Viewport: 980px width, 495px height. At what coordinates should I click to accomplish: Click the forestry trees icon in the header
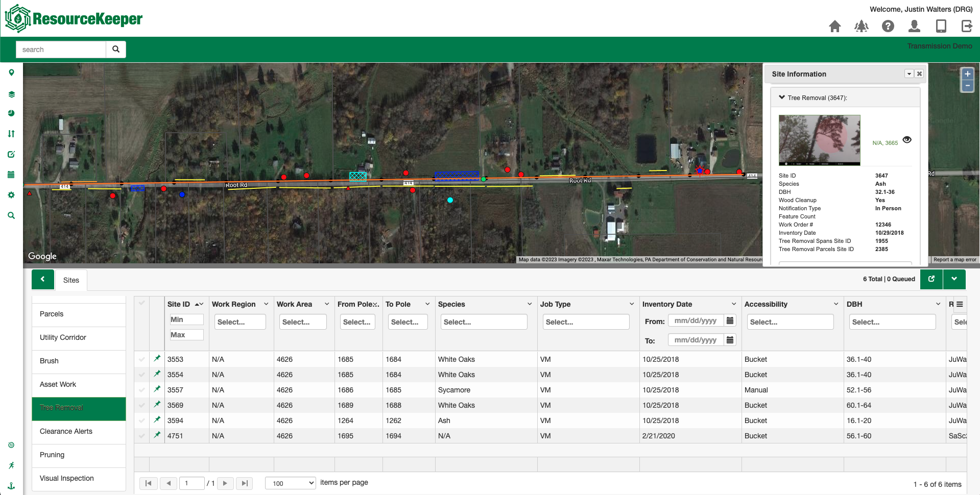point(862,26)
